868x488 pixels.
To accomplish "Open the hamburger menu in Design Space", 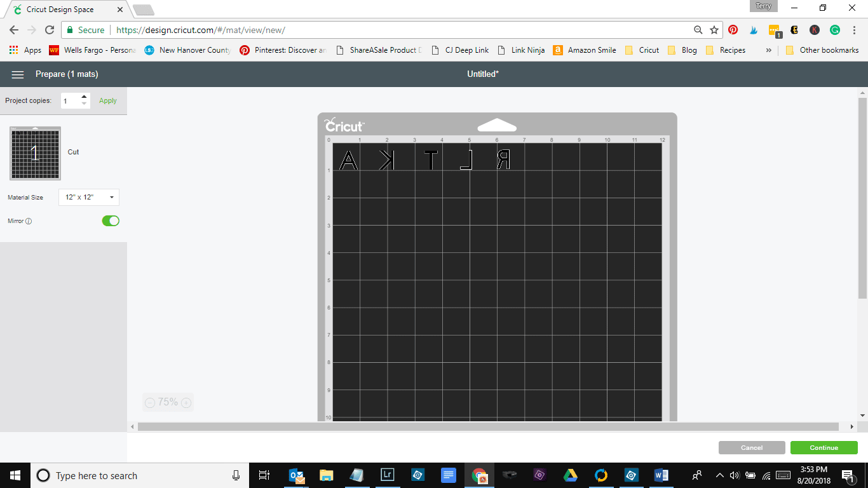I will [x=18, y=74].
